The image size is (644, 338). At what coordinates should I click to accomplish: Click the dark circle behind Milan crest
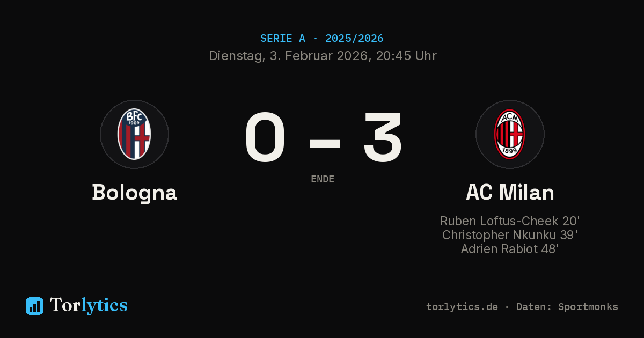click(x=510, y=134)
